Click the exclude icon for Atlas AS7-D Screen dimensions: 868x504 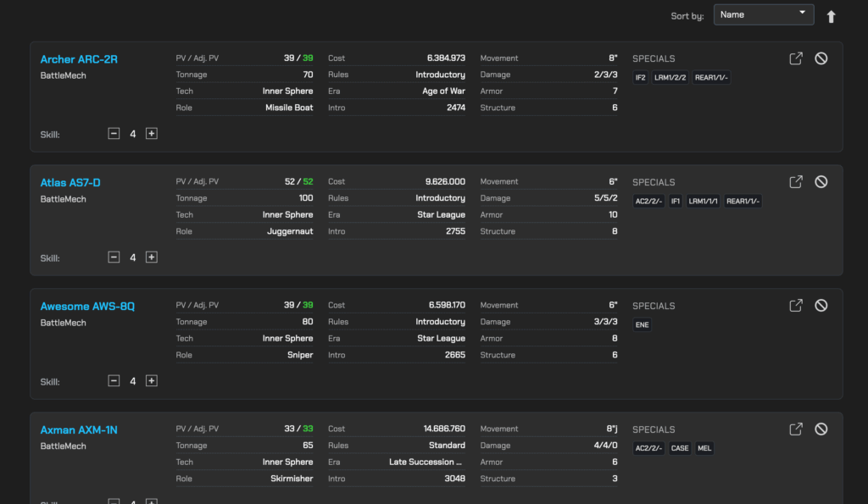point(821,182)
